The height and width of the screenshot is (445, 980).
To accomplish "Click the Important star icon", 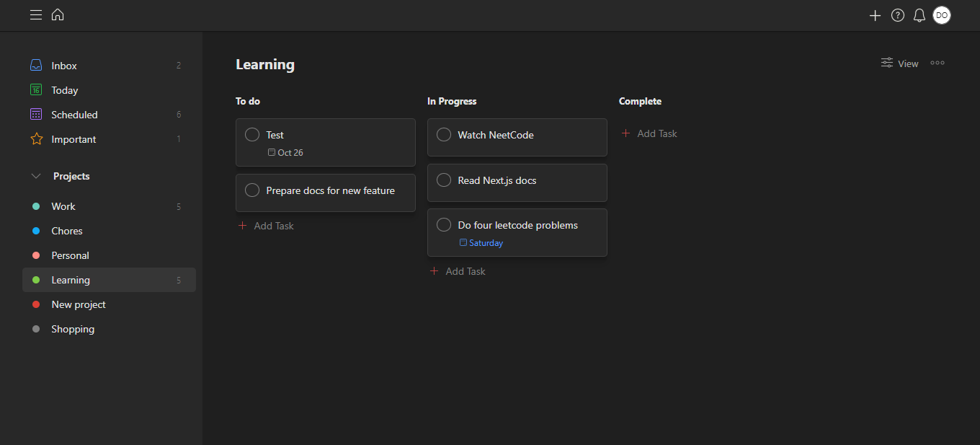I will click(36, 139).
